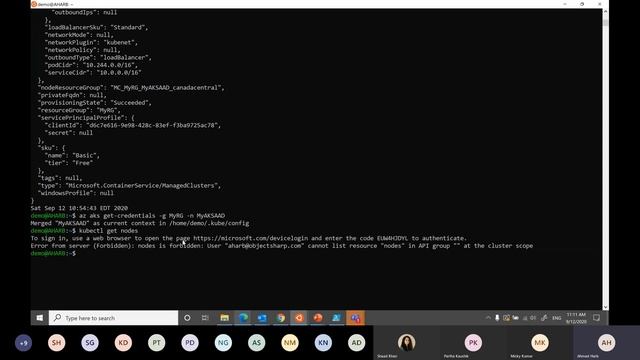Select participant avatar NG
640x360 pixels.
[x=223, y=343]
